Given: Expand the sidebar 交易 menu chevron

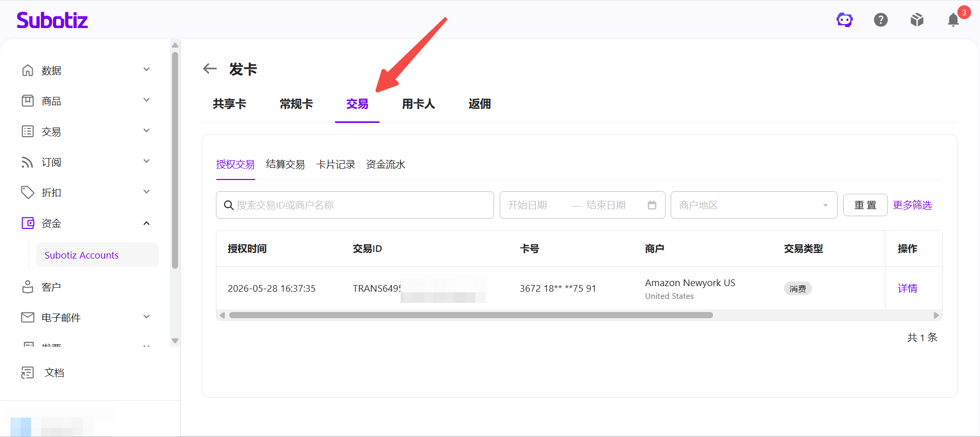Looking at the screenshot, I should pos(146,131).
